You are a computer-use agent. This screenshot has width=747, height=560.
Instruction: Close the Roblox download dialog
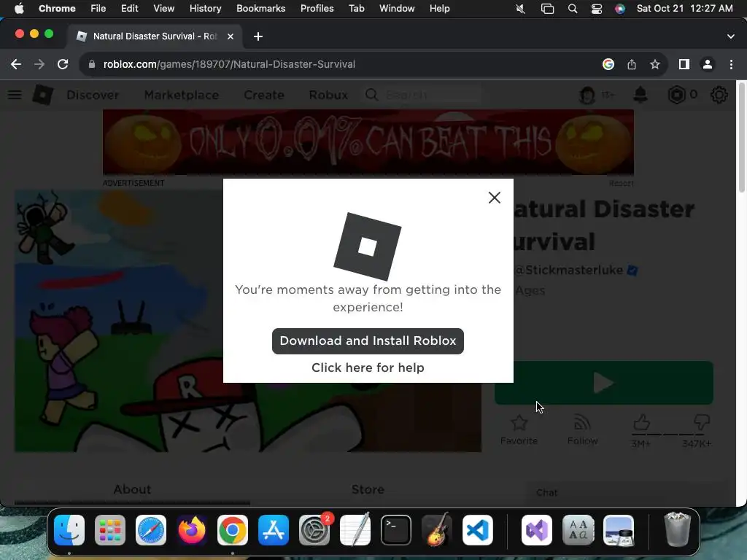tap(495, 198)
